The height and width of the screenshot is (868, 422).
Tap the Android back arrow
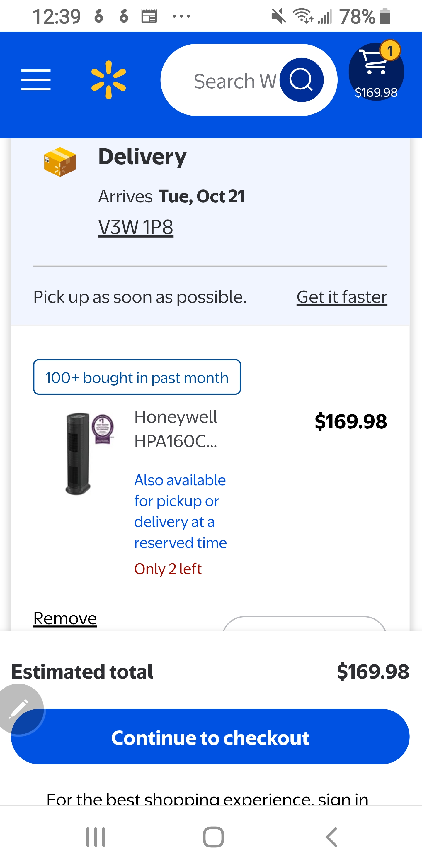[x=331, y=837]
